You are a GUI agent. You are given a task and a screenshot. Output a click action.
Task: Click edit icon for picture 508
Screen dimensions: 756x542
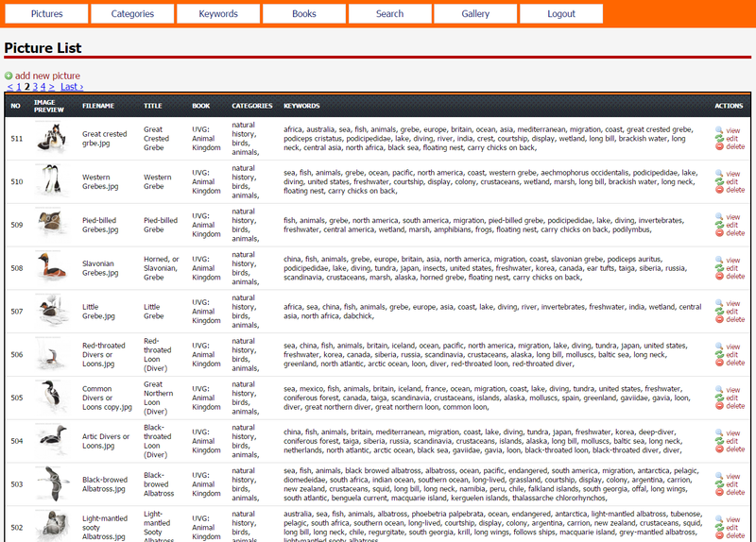point(719,268)
